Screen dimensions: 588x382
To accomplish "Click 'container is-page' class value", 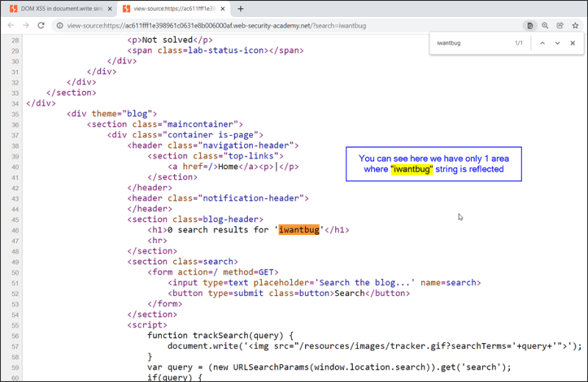I will pyautogui.click(x=210, y=134).
